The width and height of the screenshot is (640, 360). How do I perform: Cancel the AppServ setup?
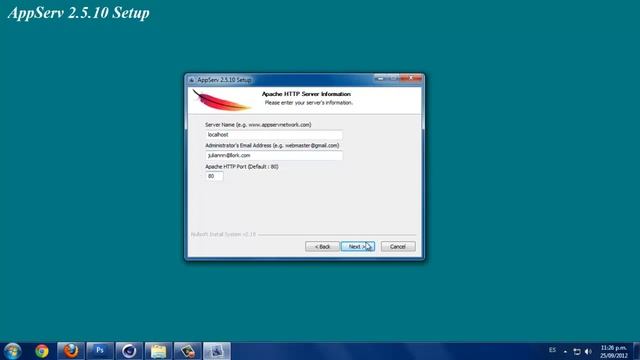(x=398, y=247)
